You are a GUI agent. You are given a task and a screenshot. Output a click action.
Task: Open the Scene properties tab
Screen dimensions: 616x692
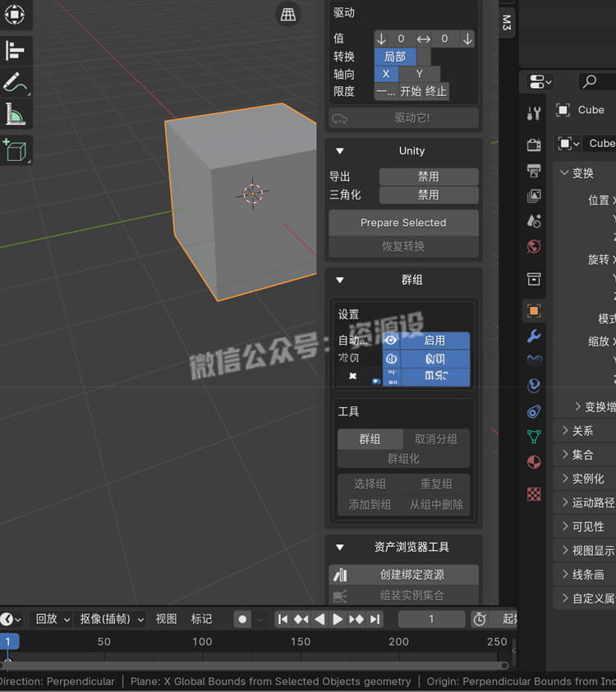(x=534, y=221)
